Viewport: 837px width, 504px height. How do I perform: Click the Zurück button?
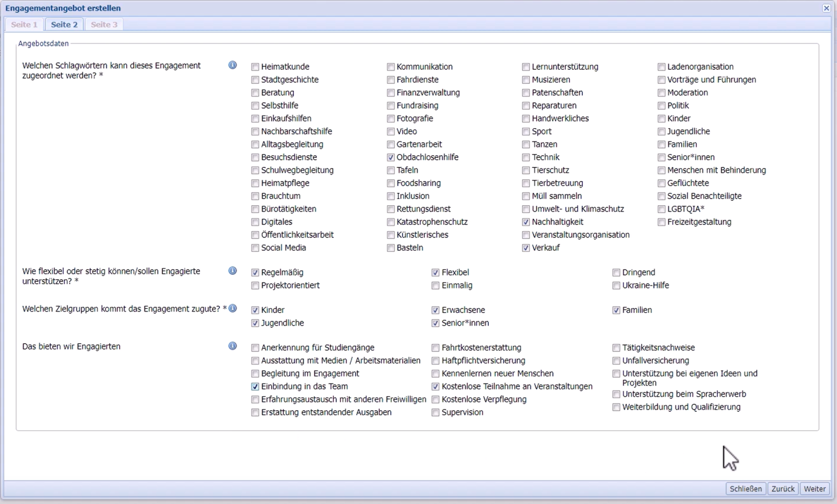(783, 489)
